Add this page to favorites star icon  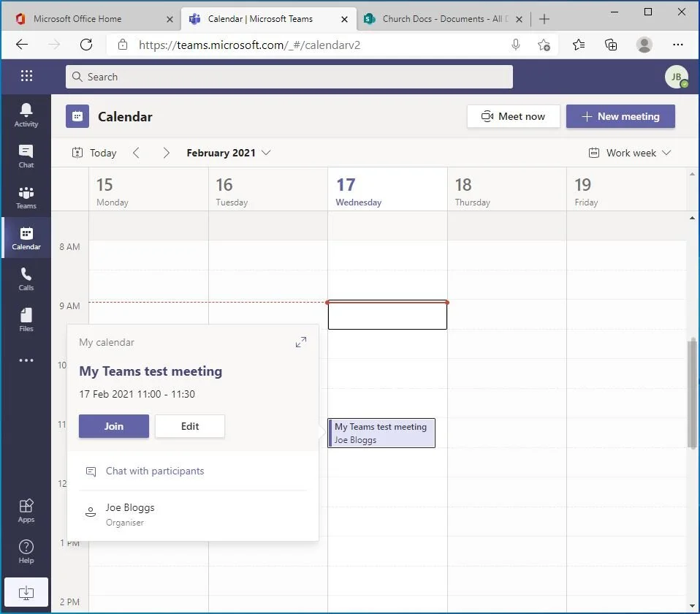pos(544,45)
